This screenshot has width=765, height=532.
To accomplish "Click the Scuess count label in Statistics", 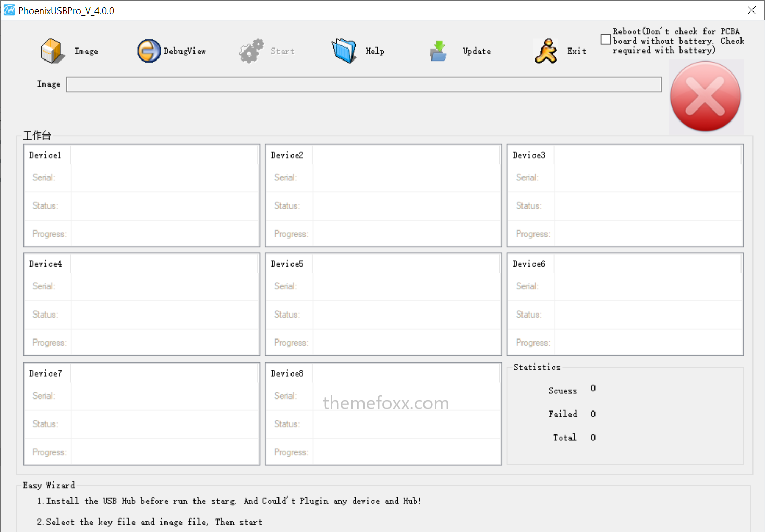I will coord(563,391).
